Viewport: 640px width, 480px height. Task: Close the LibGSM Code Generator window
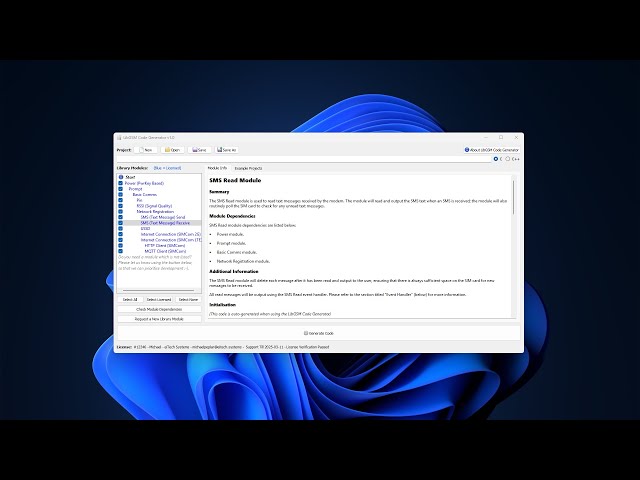[x=516, y=138]
